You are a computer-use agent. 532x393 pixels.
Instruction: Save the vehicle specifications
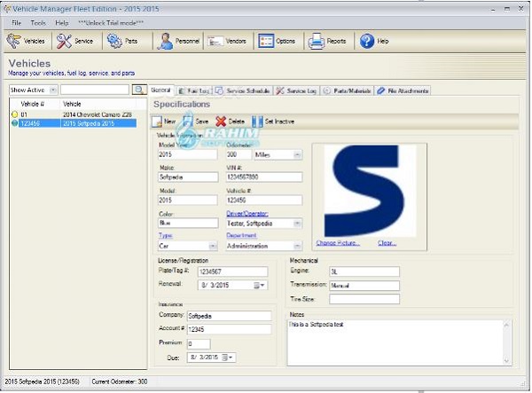coord(196,122)
